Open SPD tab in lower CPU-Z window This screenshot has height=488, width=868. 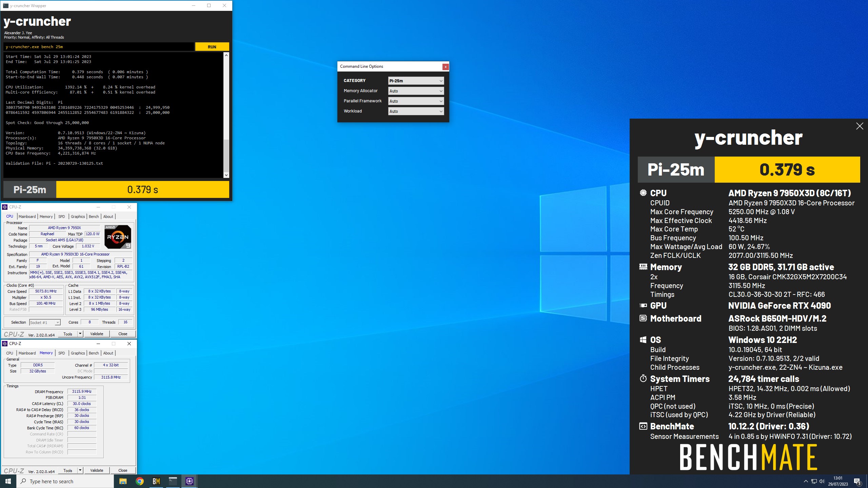pos(61,353)
